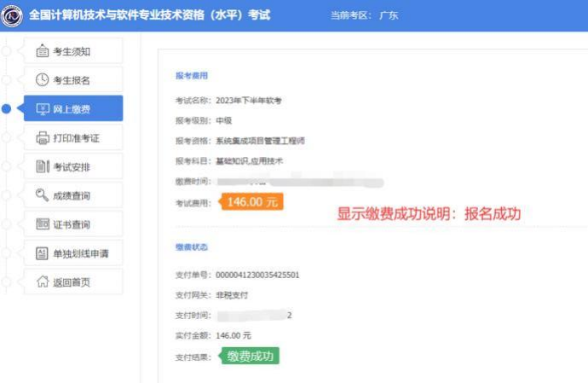Click the 成绩查询 magnifier icon
Viewport: 588px width, 383px height.
pos(42,195)
